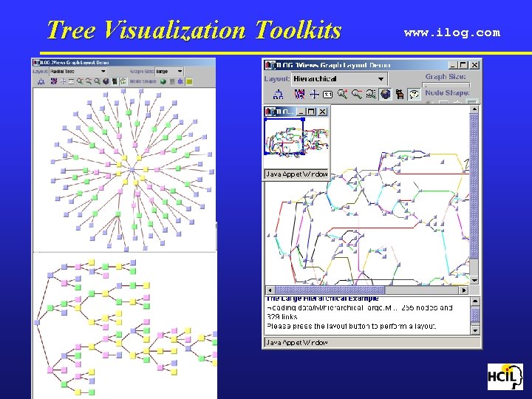Image resolution: width=532 pixels, height=399 pixels.
Task: Click the perform layout icon in Radial Tree window
Action: tap(41, 81)
